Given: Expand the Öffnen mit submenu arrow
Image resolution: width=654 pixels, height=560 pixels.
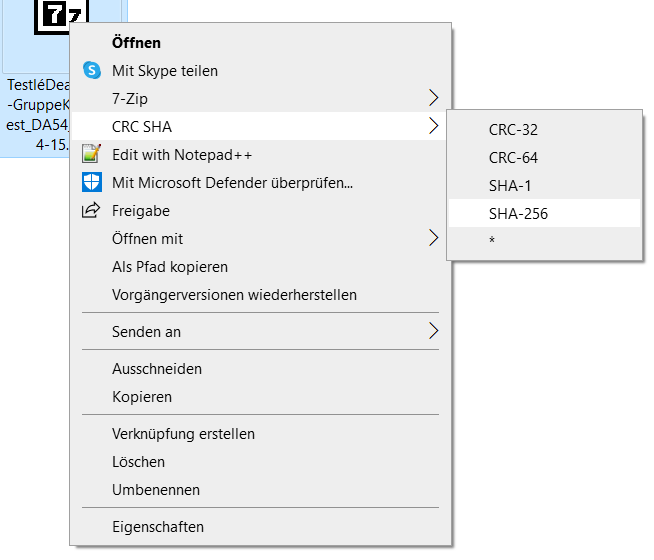Looking at the screenshot, I should click(x=433, y=238).
